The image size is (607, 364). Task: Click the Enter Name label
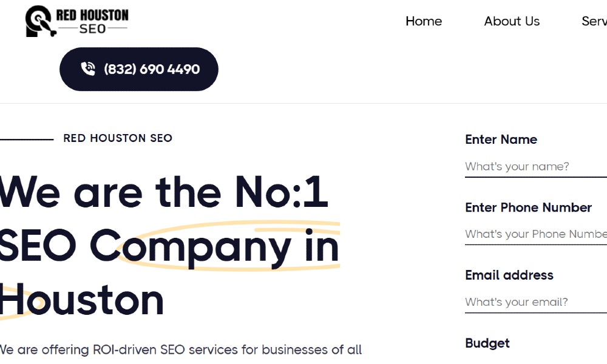(x=501, y=140)
